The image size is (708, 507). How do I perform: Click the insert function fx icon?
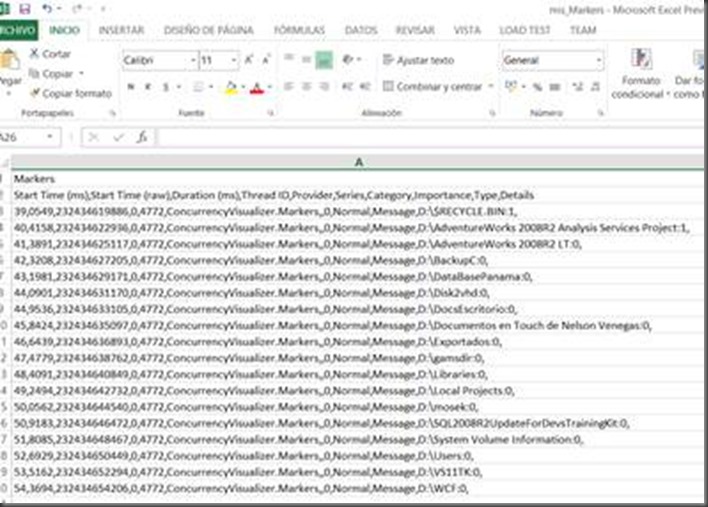tap(142, 137)
